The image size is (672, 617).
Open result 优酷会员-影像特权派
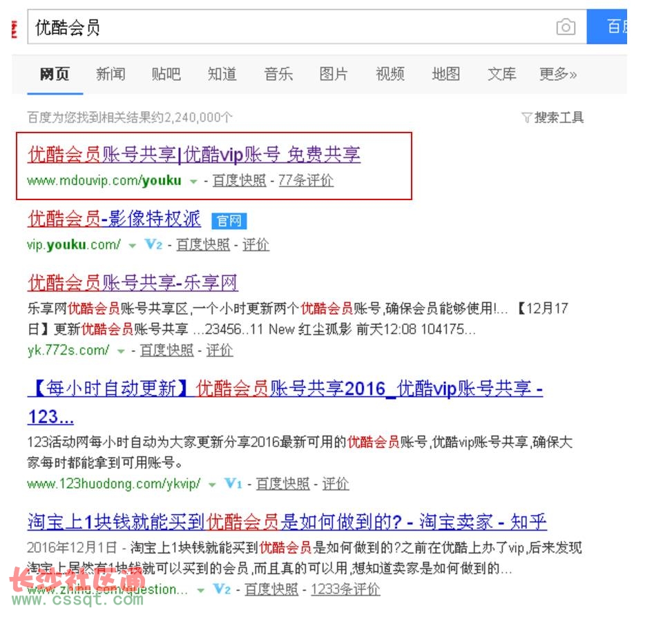[114, 219]
